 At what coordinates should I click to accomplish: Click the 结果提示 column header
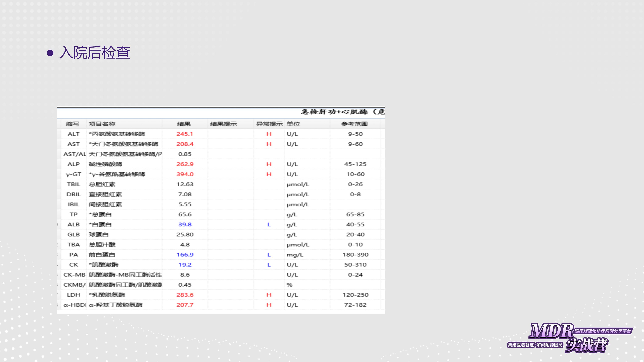pyautogui.click(x=223, y=124)
